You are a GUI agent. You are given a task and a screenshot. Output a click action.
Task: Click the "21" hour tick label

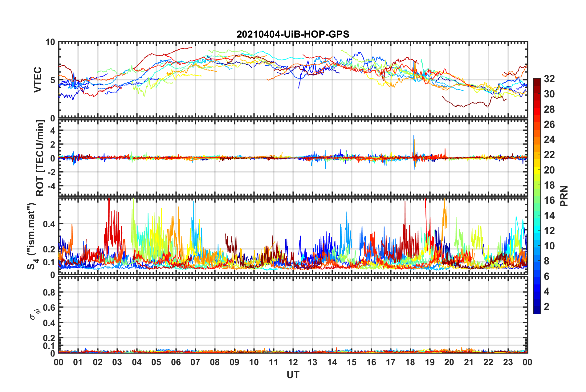pos(469,362)
